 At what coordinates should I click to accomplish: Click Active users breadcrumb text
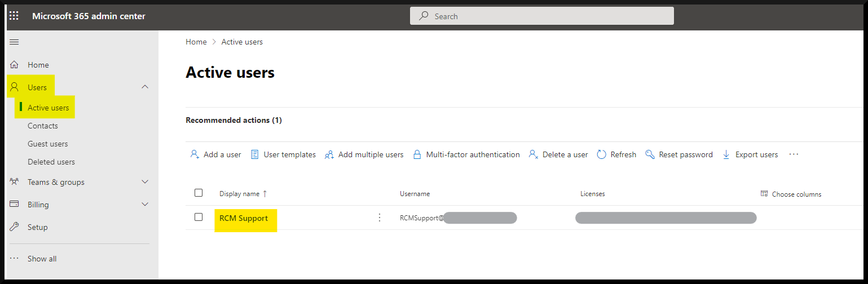(242, 42)
